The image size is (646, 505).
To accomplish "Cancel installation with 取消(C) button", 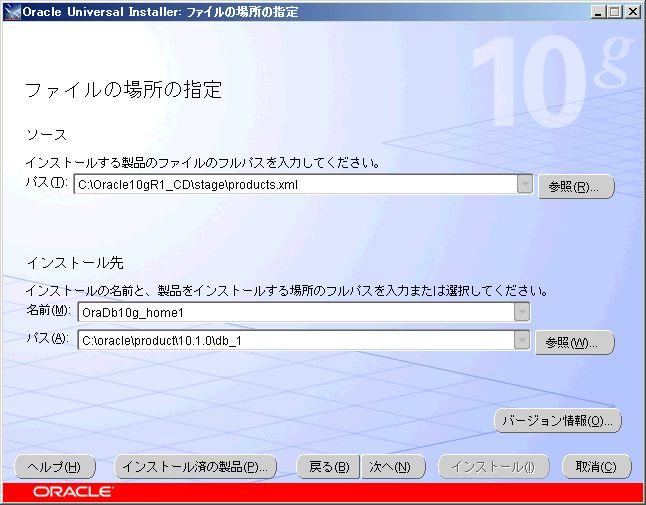I will point(597,467).
